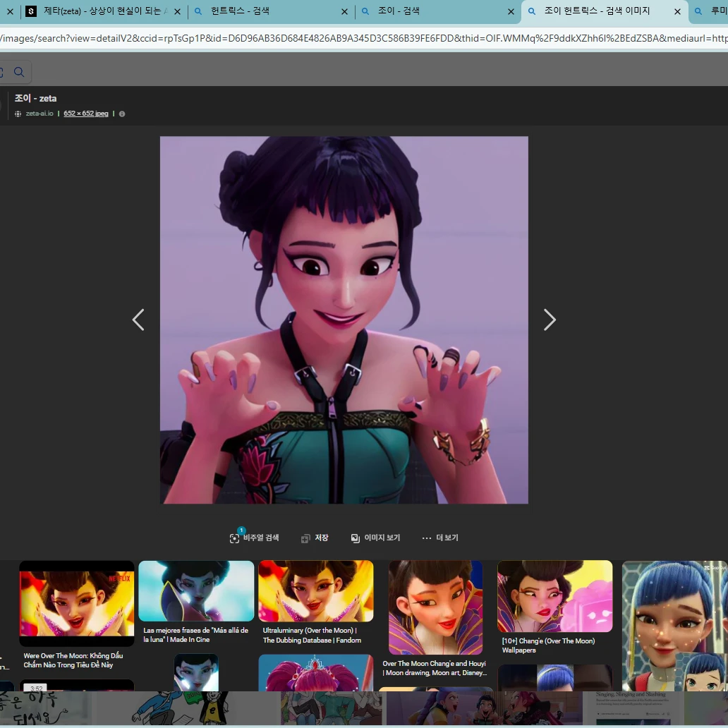Click the main 조이 character image
Image resolution: width=728 pixels, height=728 pixels.
point(344,320)
